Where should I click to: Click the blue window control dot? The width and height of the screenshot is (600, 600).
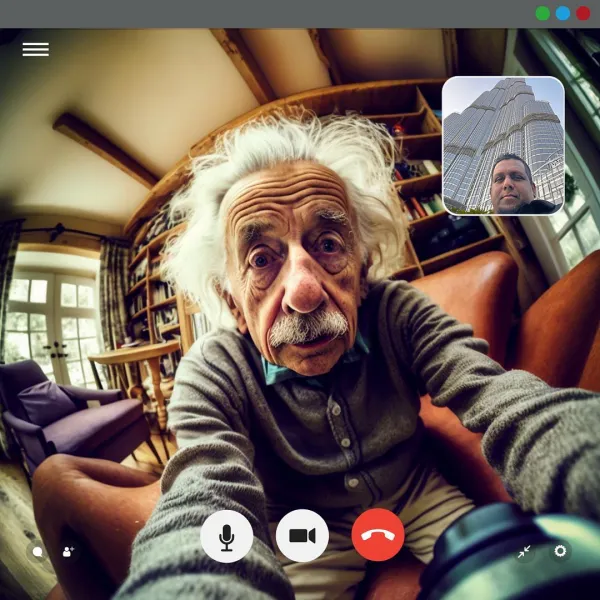point(562,13)
